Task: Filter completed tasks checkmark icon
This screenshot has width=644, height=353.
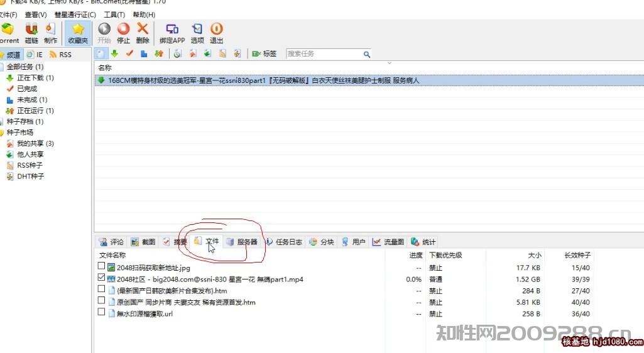Action: 129,54
